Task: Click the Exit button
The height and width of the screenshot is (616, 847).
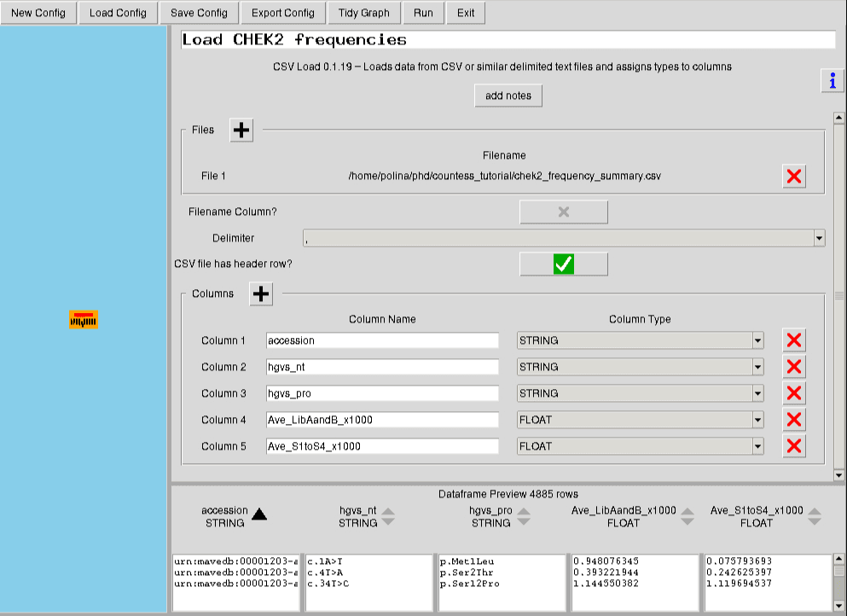Action: coord(466,13)
